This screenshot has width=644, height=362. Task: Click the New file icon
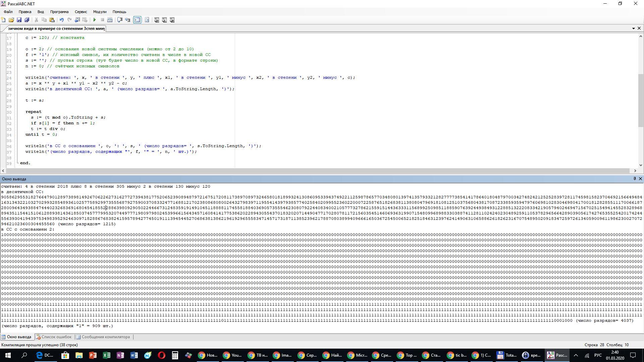click(x=4, y=20)
